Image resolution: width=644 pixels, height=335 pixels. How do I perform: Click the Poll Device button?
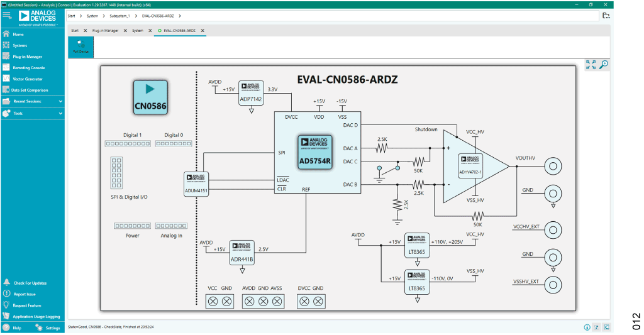[81, 47]
